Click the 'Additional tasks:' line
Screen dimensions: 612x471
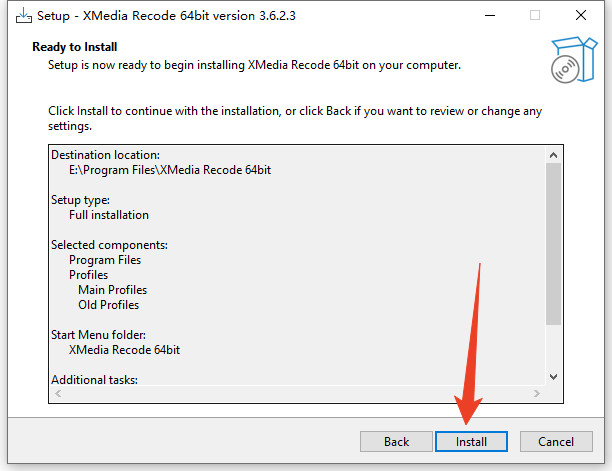tap(94, 380)
